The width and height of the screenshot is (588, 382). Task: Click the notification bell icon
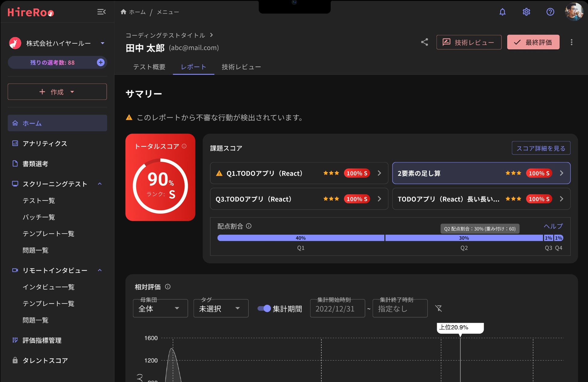click(x=502, y=12)
